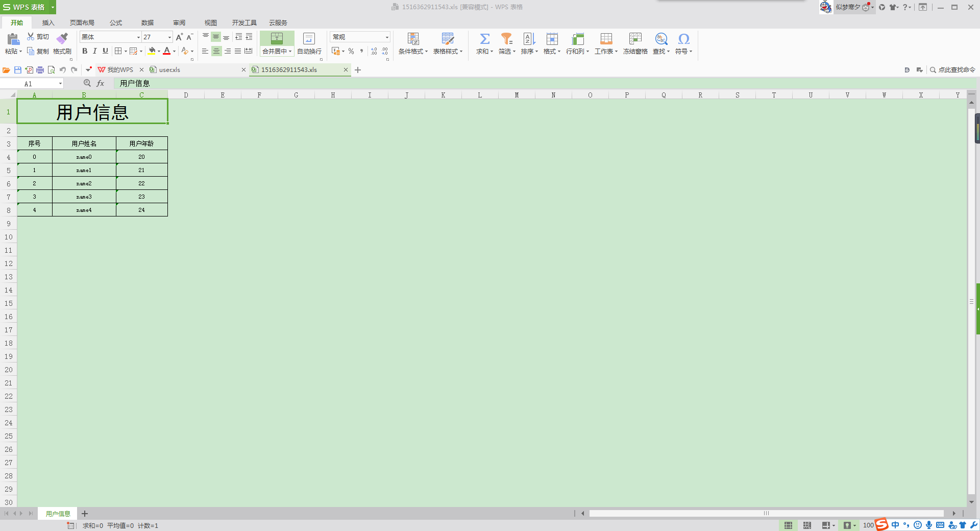Click decrease indent icon
The image size is (980, 531).
(x=238, y=37)
